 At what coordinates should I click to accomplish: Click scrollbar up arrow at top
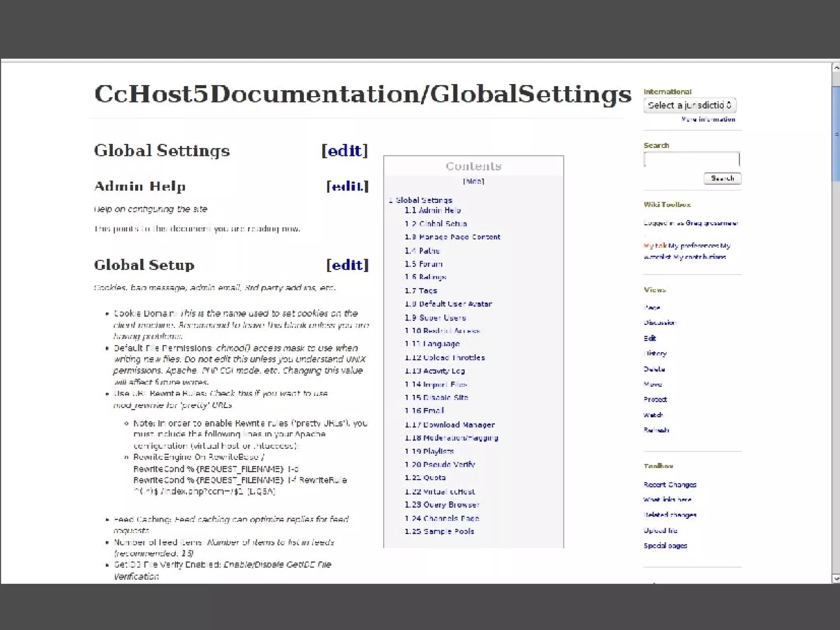tap(835, 68)
